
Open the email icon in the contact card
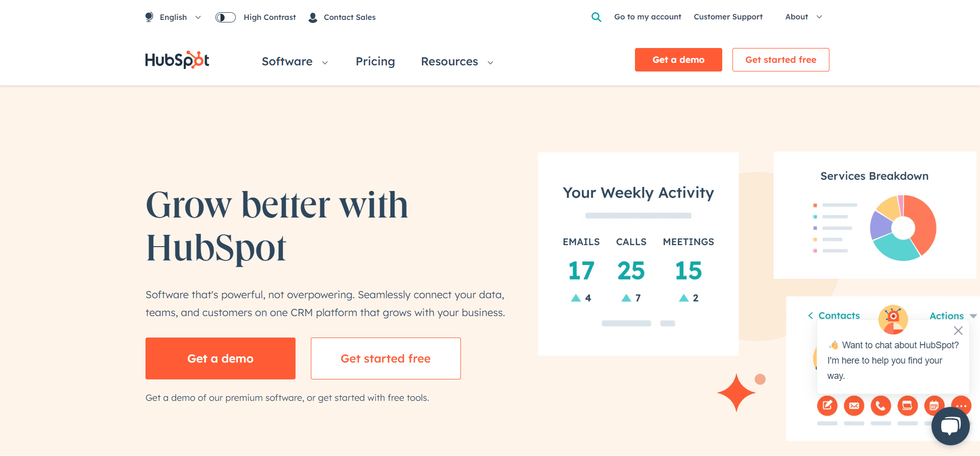[x=854, y=405]
